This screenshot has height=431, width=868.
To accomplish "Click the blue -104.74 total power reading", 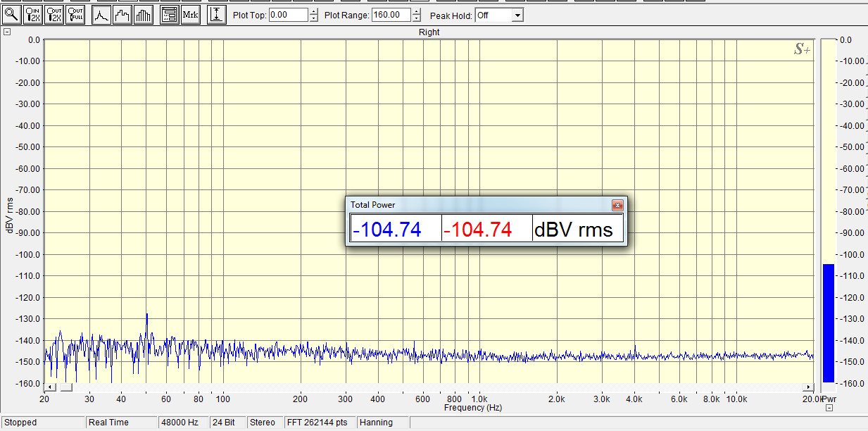I will coord(387,229).
